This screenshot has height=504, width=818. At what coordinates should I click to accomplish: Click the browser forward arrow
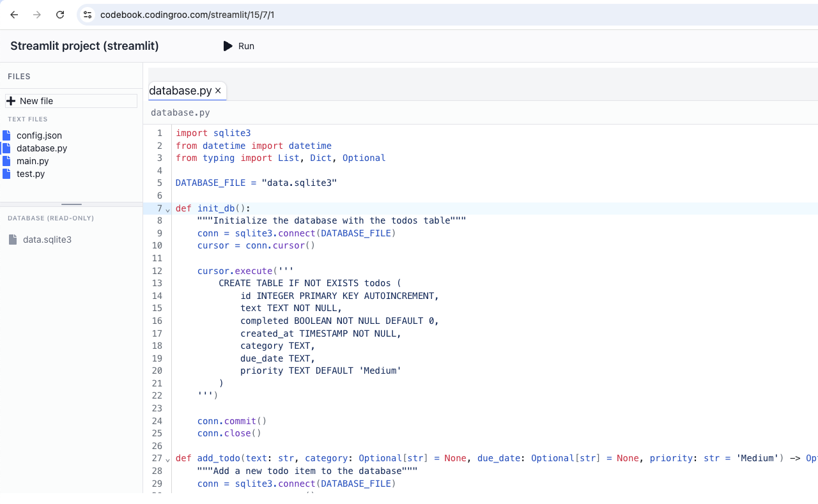[37, 15]
